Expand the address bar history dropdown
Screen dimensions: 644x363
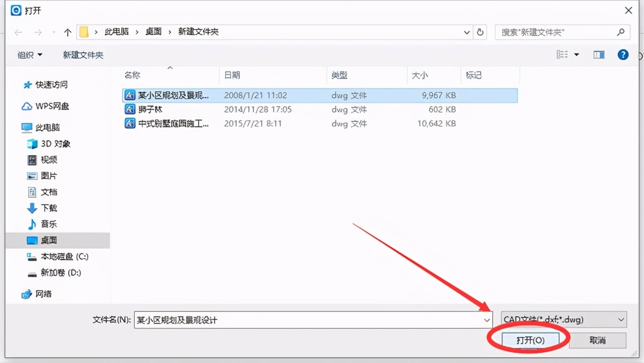pyautogui.click(x=466, y=32)
